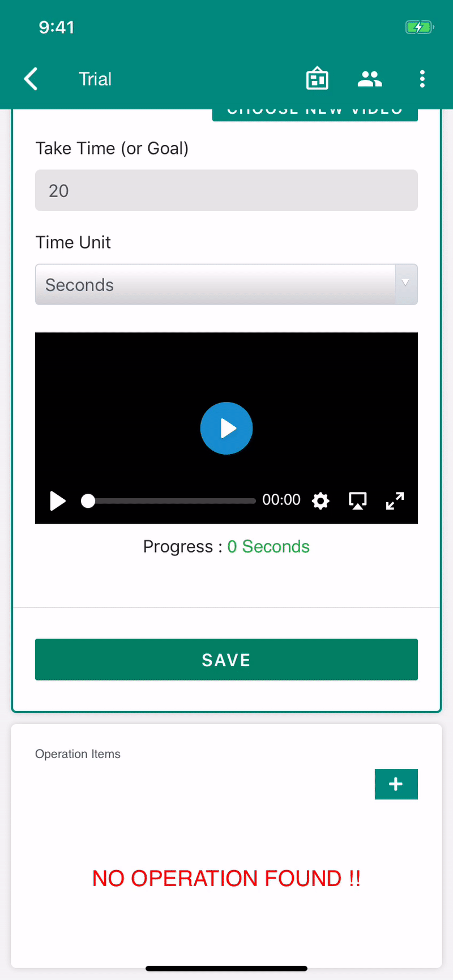The image size is (453, 980).
Task: Open the Time Unit dropdown arrow
Action: (x=405, y=283)
